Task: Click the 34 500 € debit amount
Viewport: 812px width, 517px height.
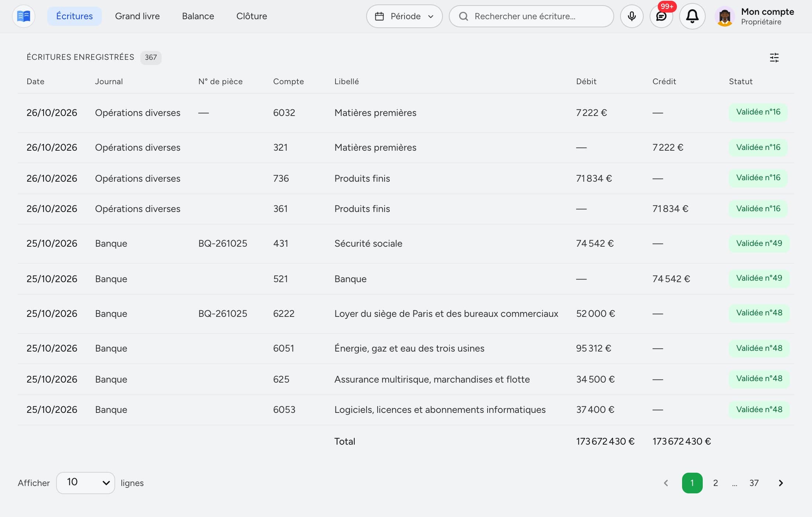Action: tap(595, 380)
